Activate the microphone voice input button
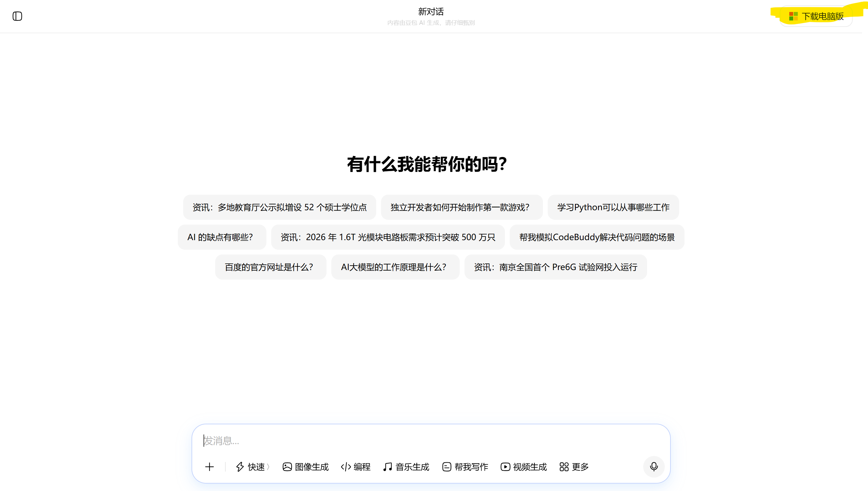The height and width of the screenshot is (491, 868). click(654, 467)
